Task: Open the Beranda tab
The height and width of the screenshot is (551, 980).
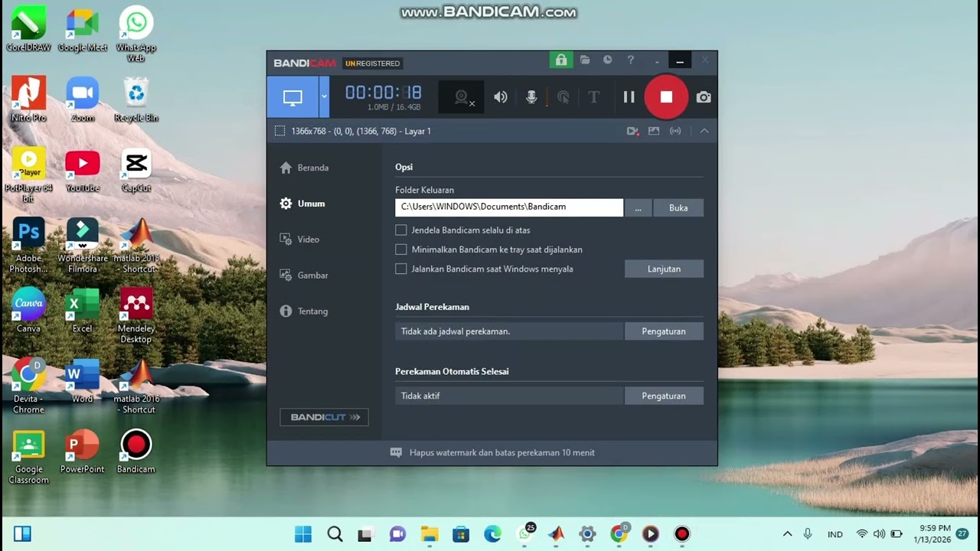Action: (x=305, y=168)
